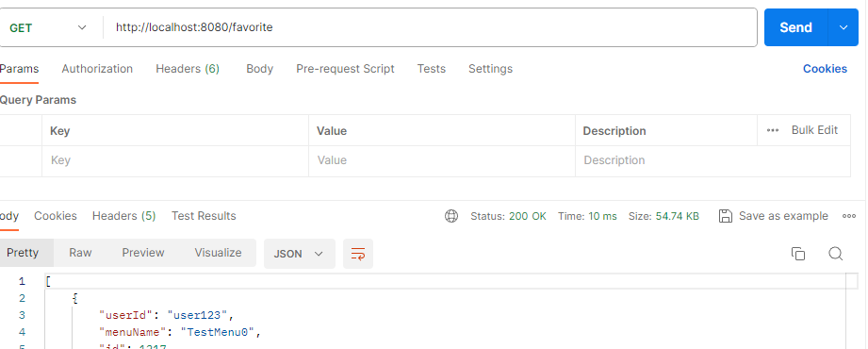
Task: Search the response body
Action: [x=835, y=254]
